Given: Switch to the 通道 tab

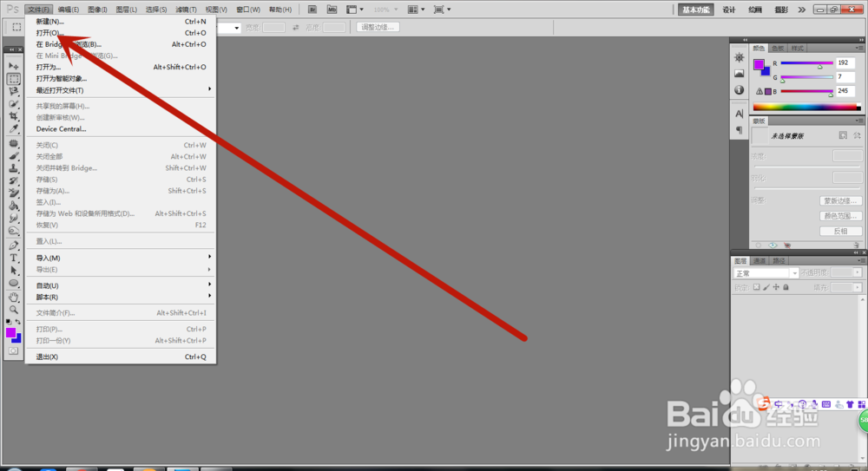Looking at the screenshot, I should pos(759,261).
